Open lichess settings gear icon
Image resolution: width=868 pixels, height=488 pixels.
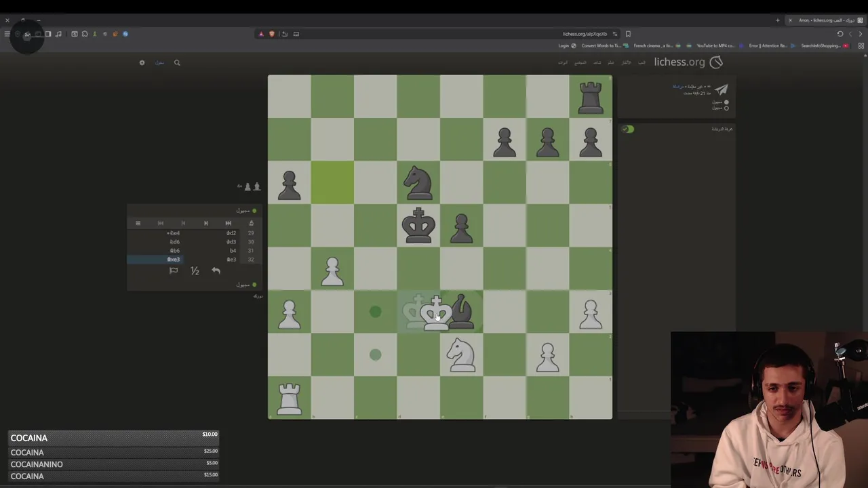(142, 62)
